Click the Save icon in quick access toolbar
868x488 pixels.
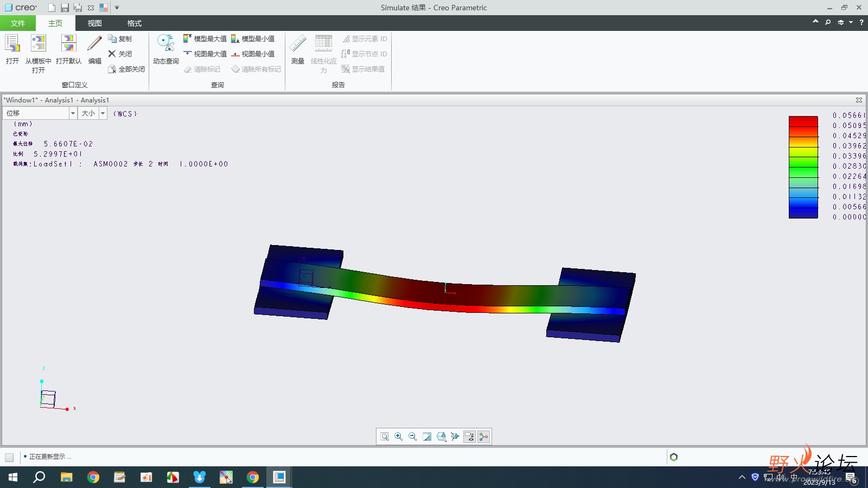[65, 8]
